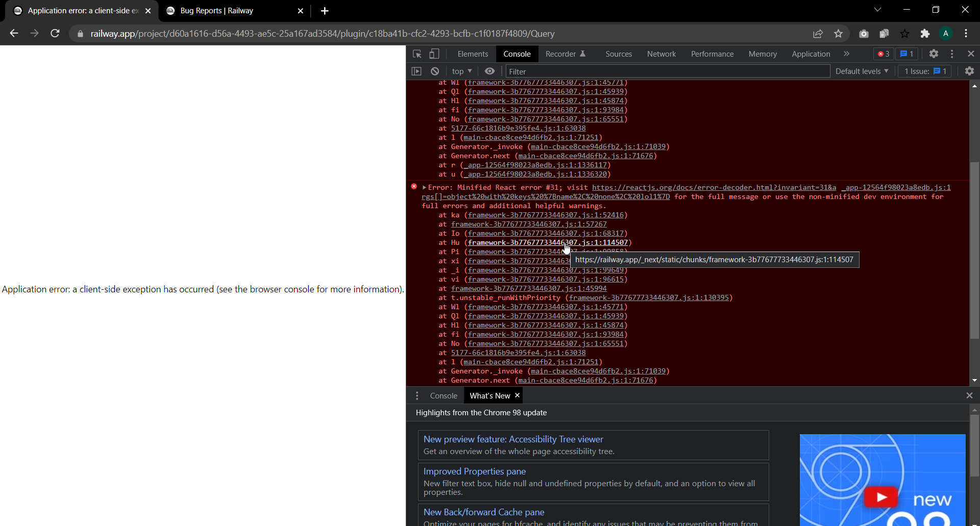Click the console scrollbar thumb
980x526 pixels.
[x=974, y=250]
